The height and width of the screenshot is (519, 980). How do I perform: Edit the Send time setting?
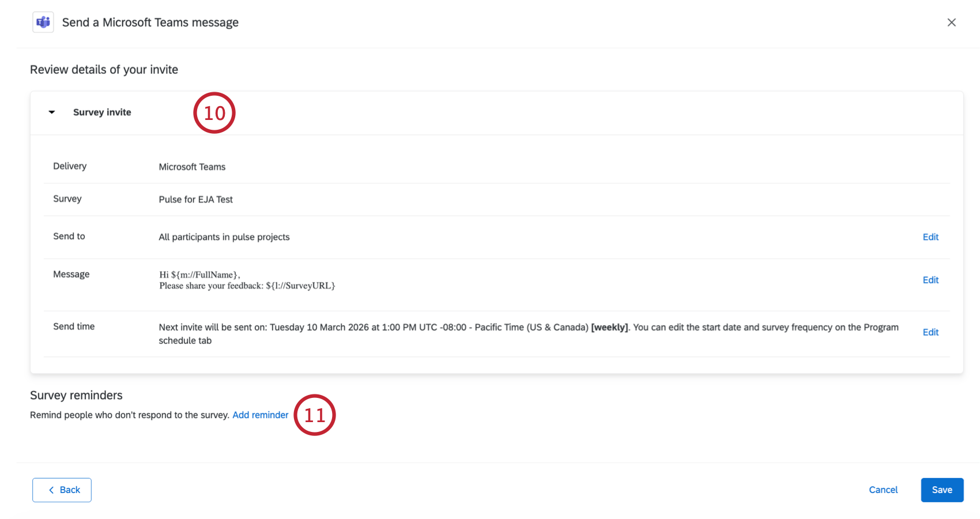[x=930, y=332]
